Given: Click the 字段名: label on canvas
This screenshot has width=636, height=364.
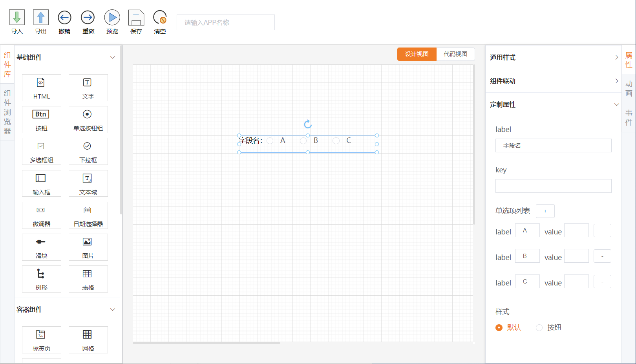Looking at the screenshot, I should (x=250, y=141).
